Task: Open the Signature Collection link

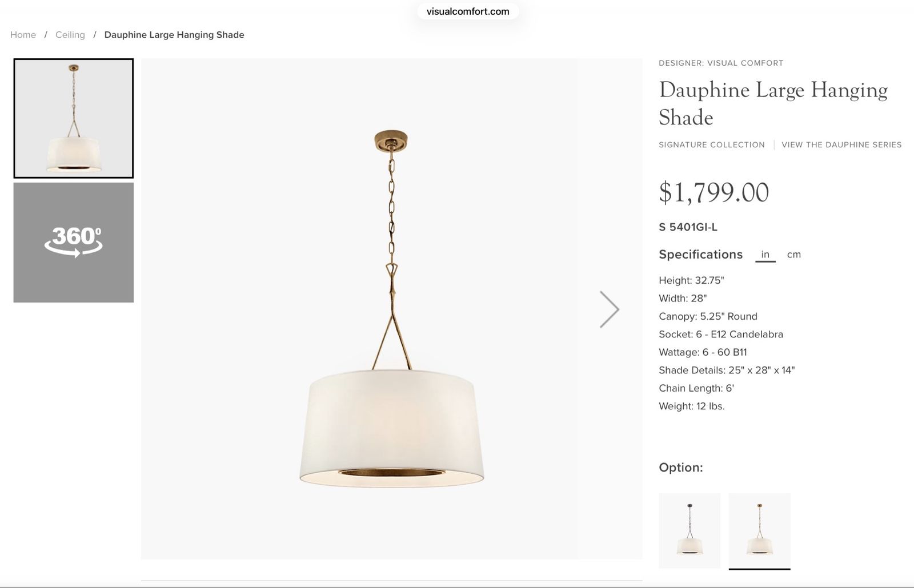Action: coord(712,145)
